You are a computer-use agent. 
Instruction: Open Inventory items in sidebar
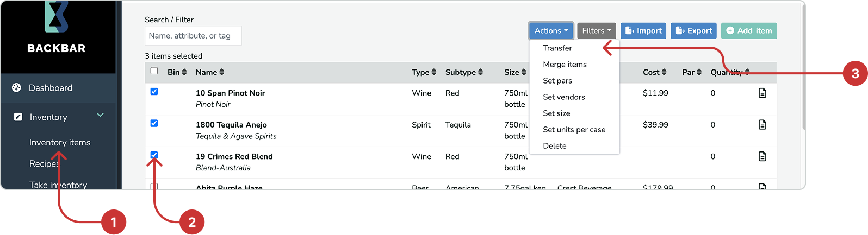pos(60,143)
